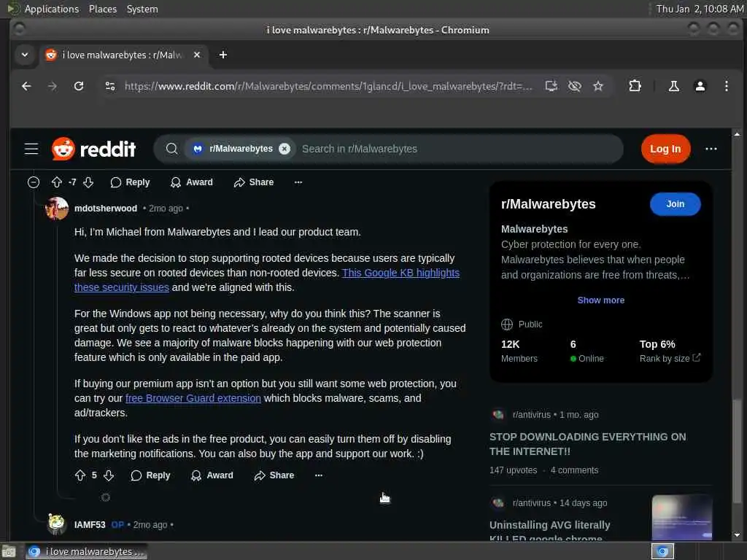Click the URL address bar

click(x=328, y=86)
